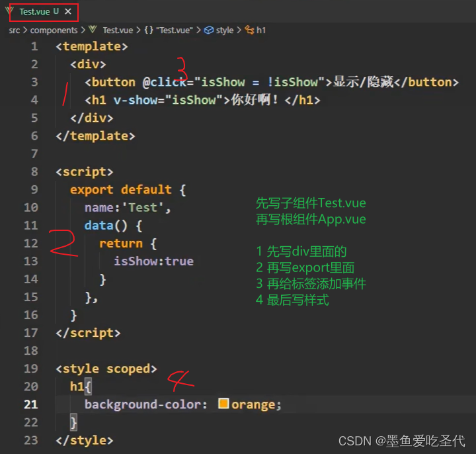This screenshot has height=454, width=476.
Task: Click the </div> closing tag on line 5
Action: pos(92,118)
